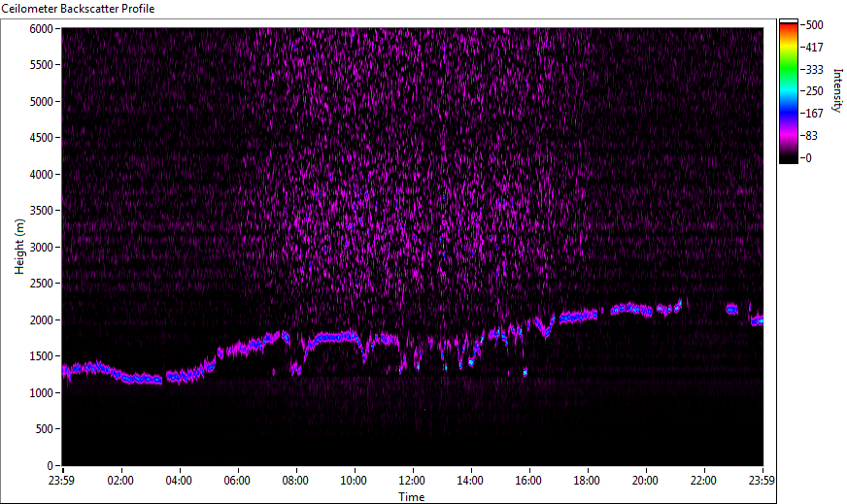Click the 4500 height axis value
The height and width of the screenshot is (504, 847).
(x=41, y=138)
